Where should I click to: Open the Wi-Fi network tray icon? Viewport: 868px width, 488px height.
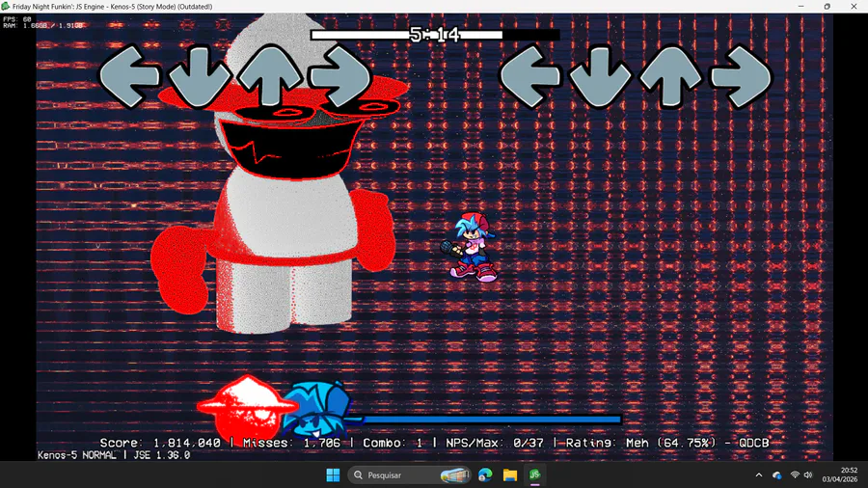(795, 474)
